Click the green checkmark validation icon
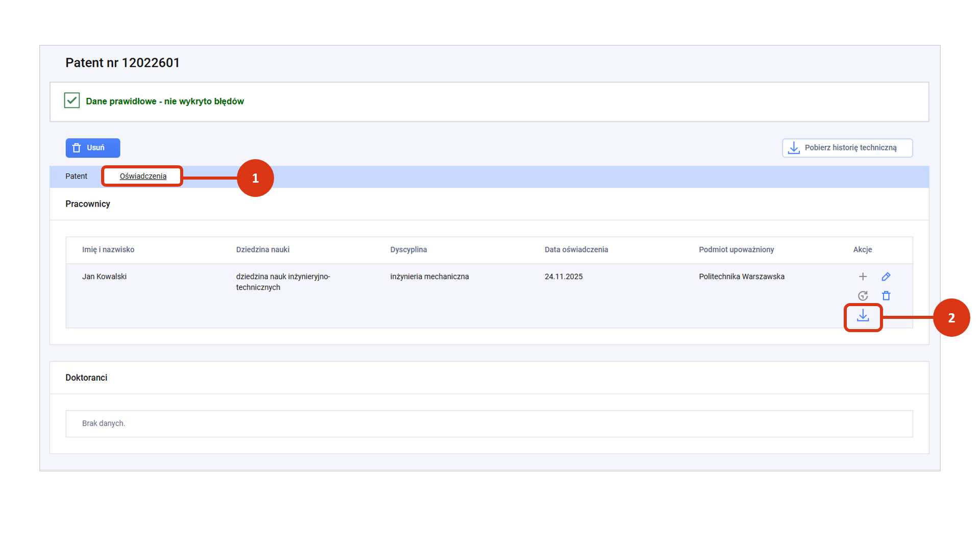Viewport: 980px width, 551px height. (72, 101)
